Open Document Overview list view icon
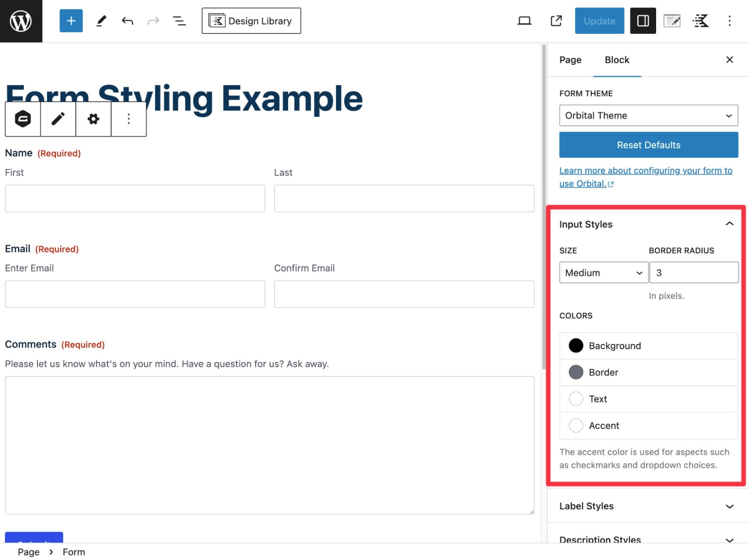This screenshot has height=560, width=749. pyautogui.click(x=179, y=21)
